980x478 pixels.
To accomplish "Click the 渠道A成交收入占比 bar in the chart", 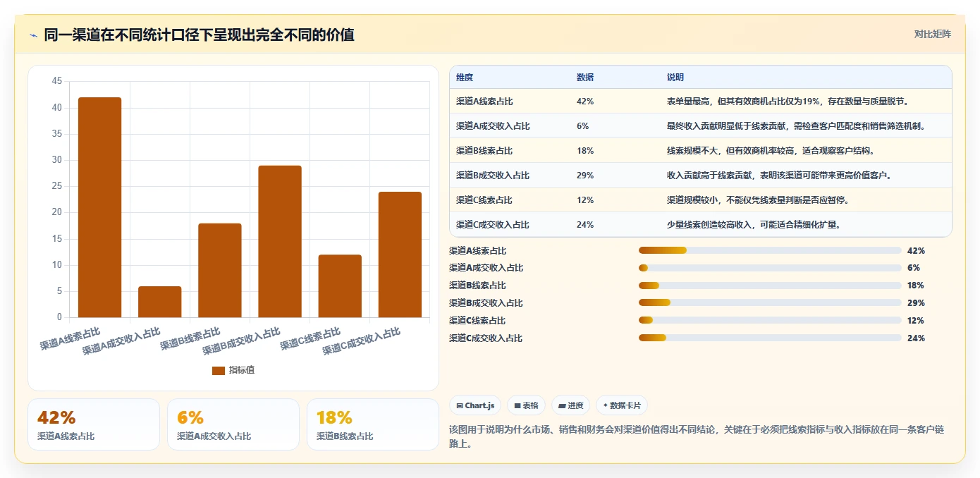I will [159, 302].
